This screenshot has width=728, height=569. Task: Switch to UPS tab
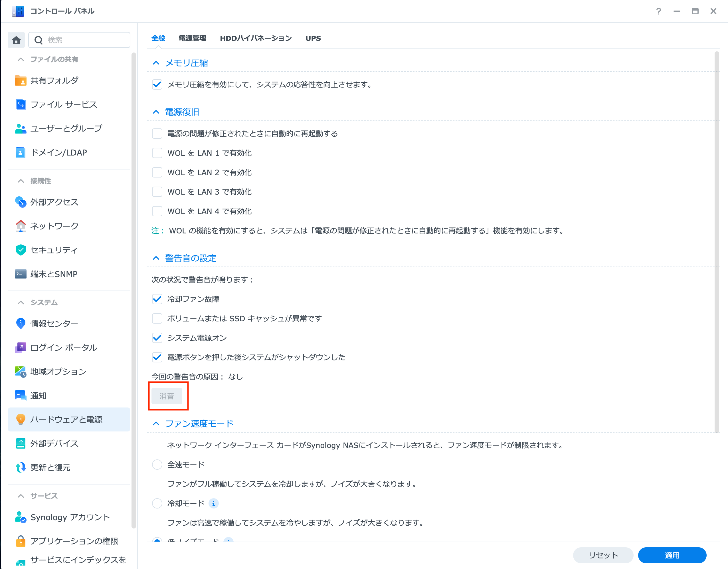[313, 38]
